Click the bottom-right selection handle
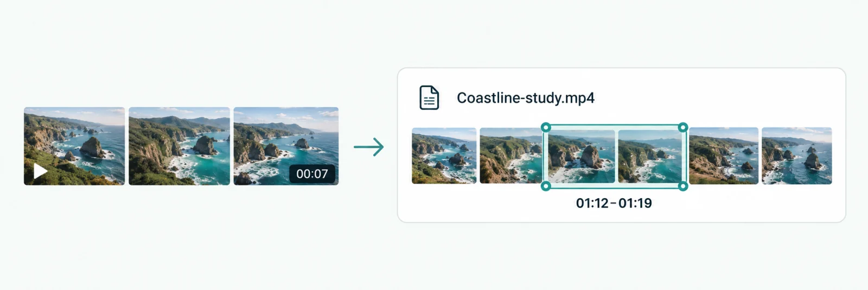The width and height of the screenshot is (868, 290). pos(683,186)
